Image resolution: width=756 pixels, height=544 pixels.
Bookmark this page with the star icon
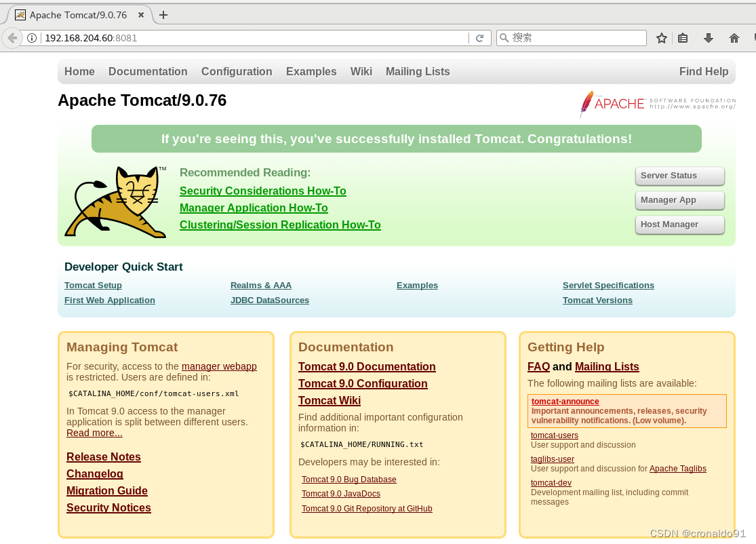click(662, 38)
